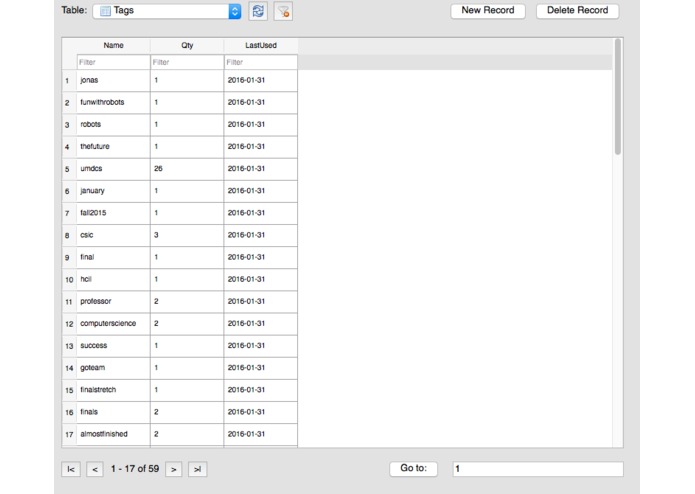This screenshot has width=695, height=494.
Task: Select the 'hcil' name cell
Action: pyautogui.click(x=113, y=280)
